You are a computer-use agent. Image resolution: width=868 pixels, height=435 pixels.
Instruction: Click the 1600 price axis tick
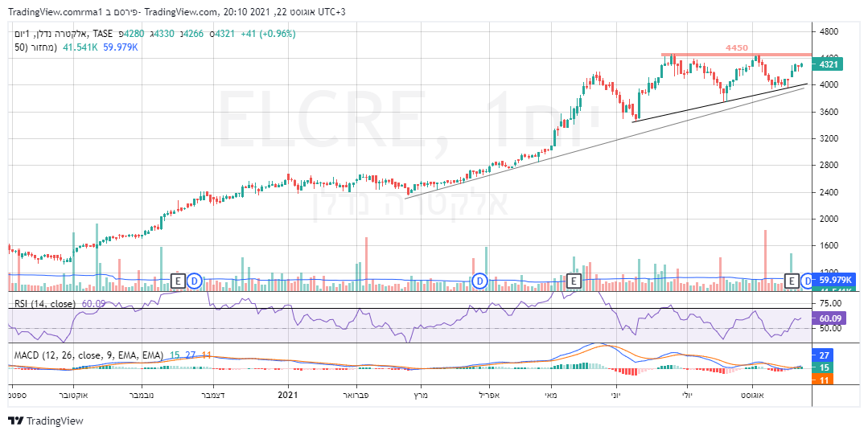point(829,246)
